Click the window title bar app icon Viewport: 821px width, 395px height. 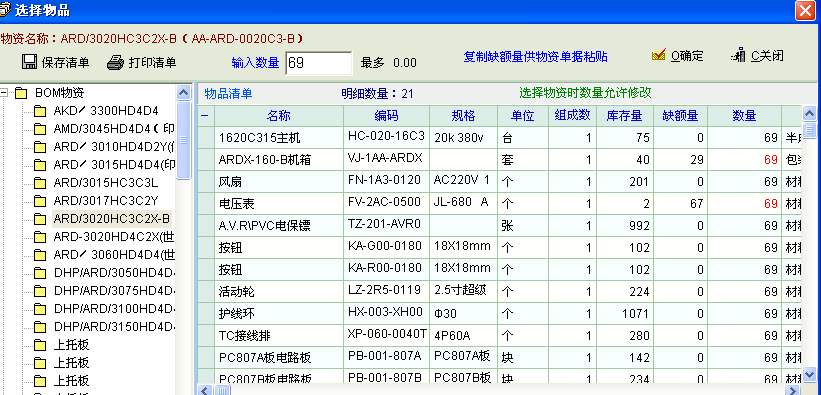click(5, 9)
